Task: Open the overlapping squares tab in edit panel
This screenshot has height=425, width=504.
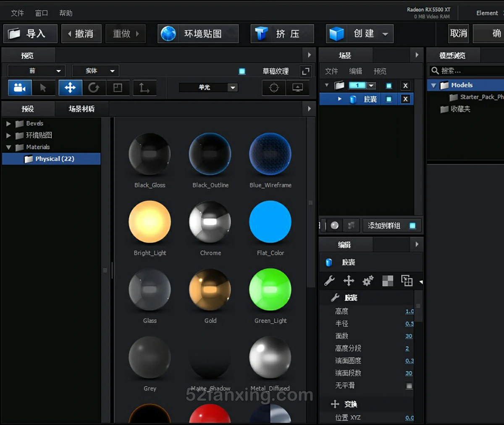Action: point(407,281)
